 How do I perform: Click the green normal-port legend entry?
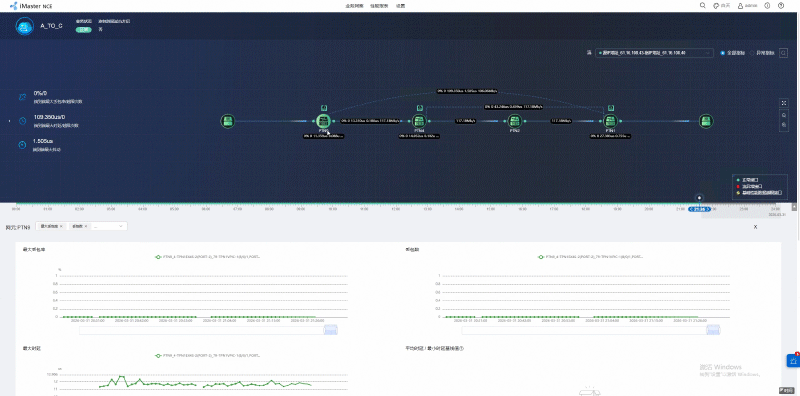pos(748,180)
